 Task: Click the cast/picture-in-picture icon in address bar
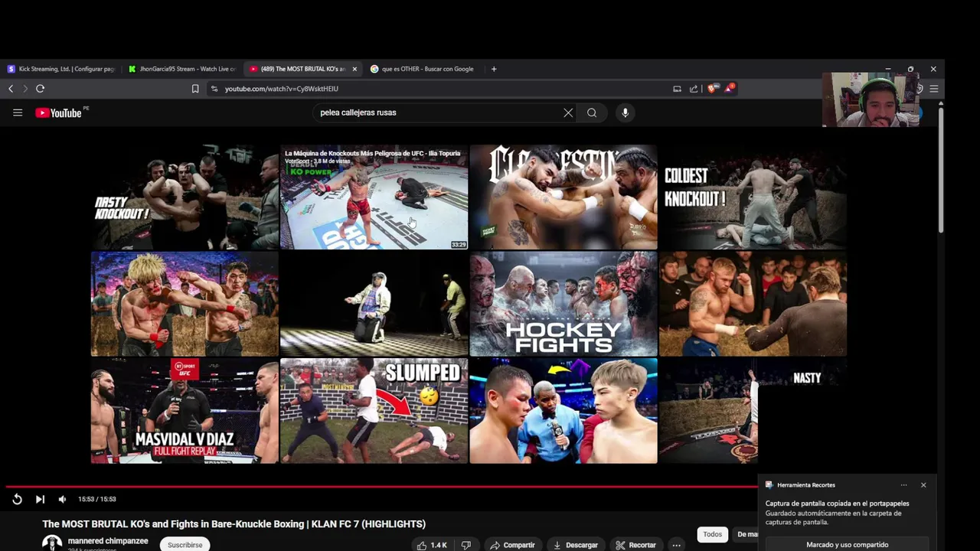coord(677,89)
